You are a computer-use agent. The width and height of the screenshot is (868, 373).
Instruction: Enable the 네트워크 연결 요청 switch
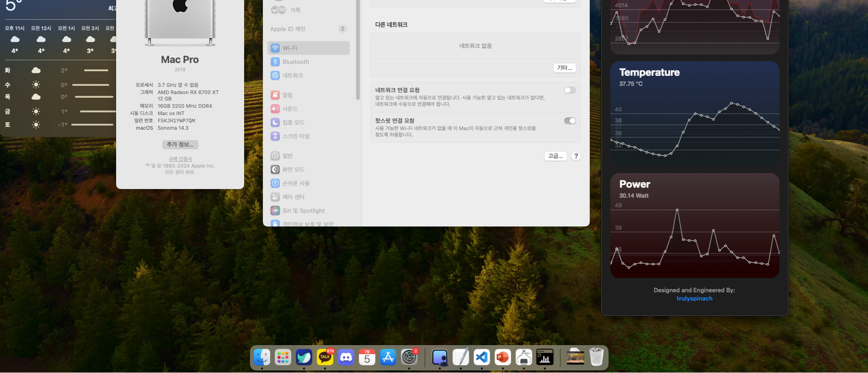pos(570,90)
